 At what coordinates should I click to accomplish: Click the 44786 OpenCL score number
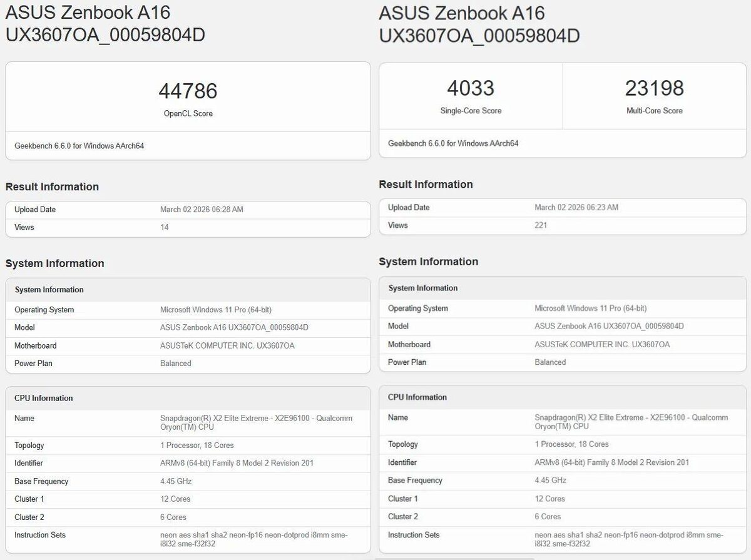click(188, 91)
